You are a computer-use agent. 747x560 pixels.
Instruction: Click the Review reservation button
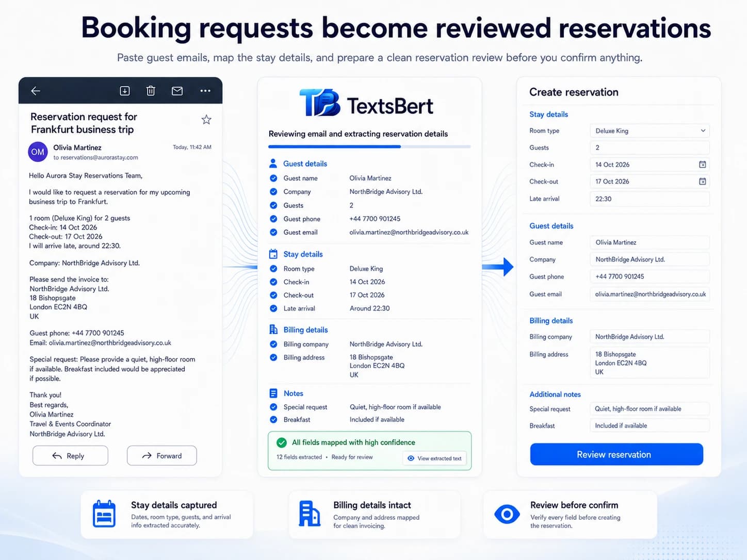616,454
